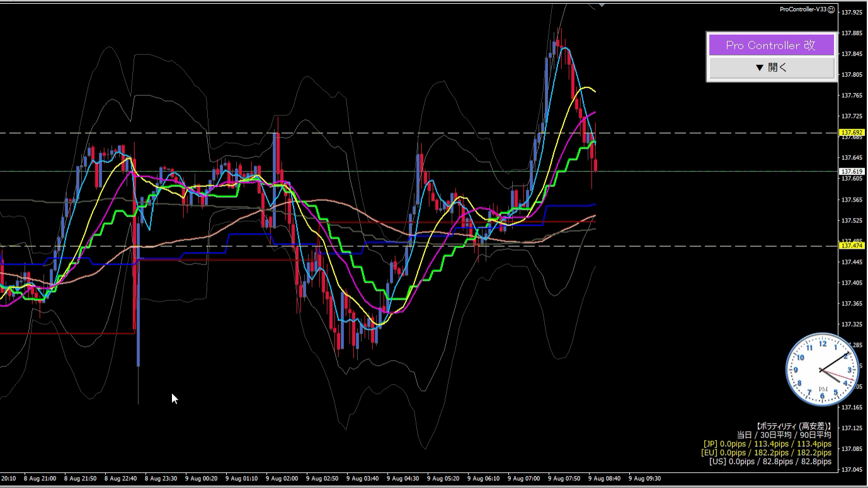Click the 9 Aug 09:30 time label
868x488 pixels.
click(644, 479)
